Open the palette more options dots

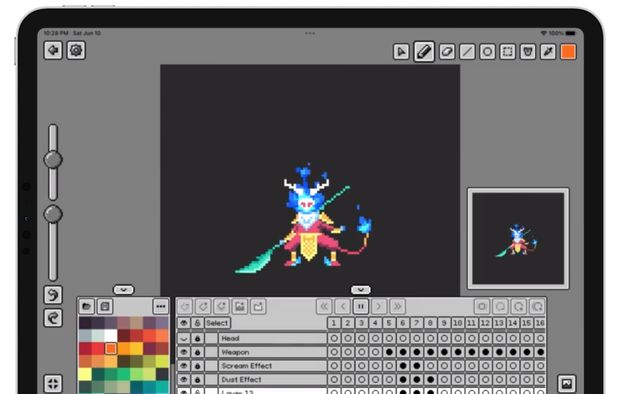pyautogui.click(x=161, y=306)
